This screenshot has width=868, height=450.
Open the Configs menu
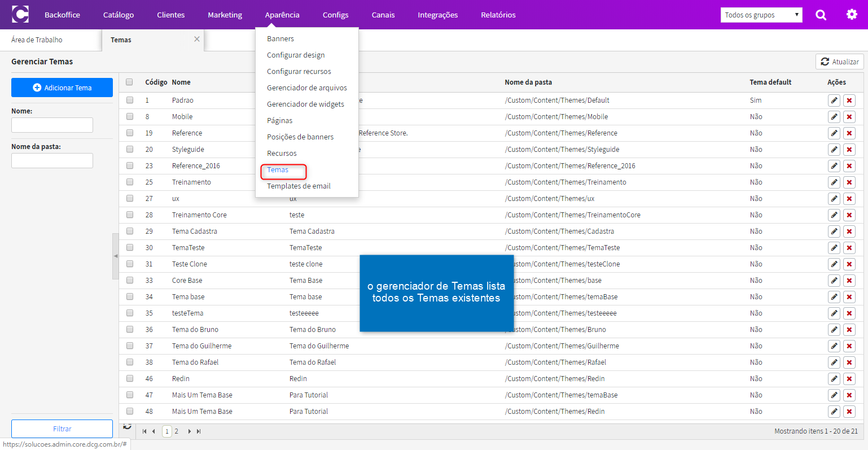coord(335,15)
